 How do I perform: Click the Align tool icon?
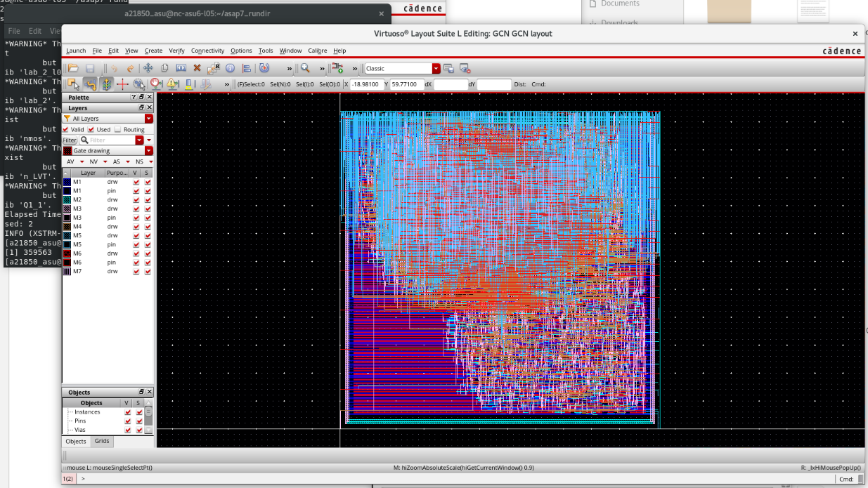246,68
